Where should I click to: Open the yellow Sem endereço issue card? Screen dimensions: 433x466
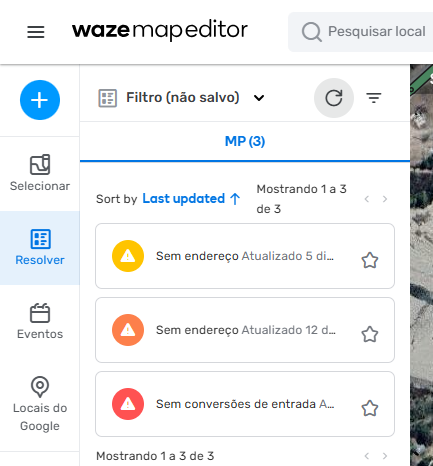245,256
